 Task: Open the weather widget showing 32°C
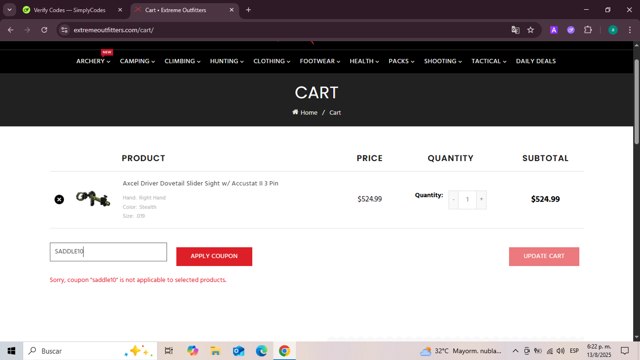460,351
